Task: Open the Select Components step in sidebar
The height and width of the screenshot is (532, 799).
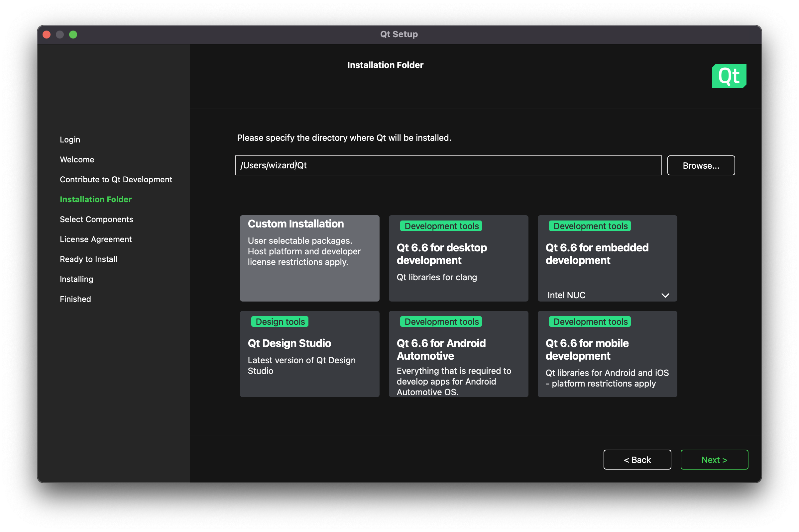Action: tap(96, 220)
